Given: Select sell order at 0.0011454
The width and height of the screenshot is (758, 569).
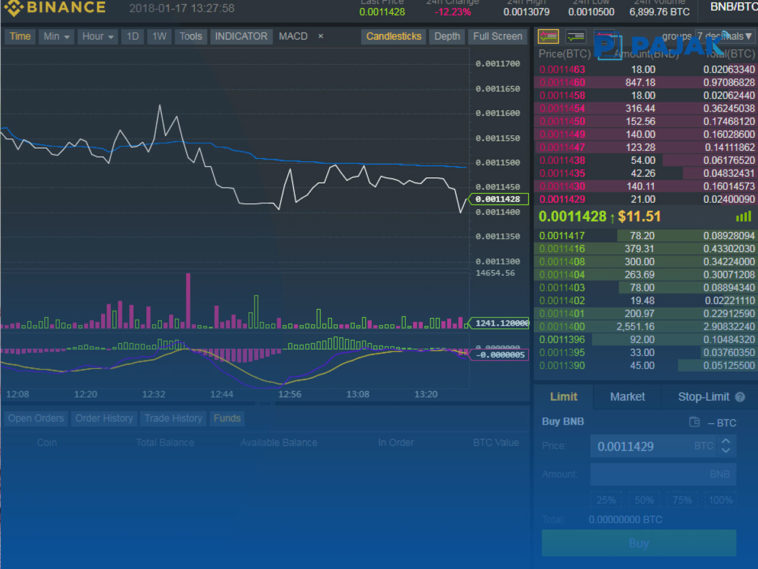Looking at the screenshot, I should pos(646,108).
